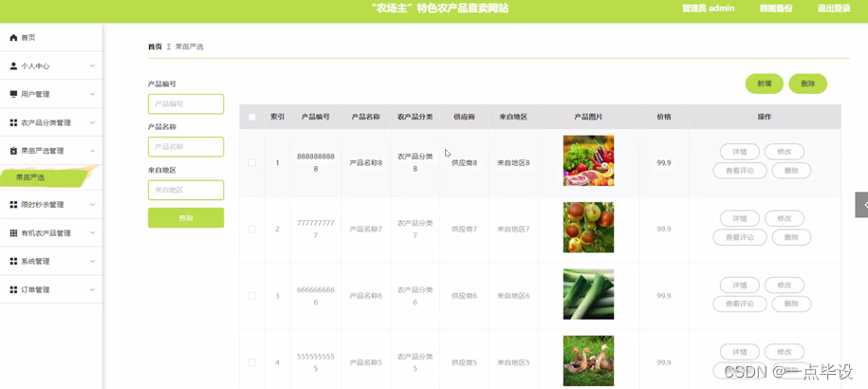868x389 pixels.
Task: Click the 查询 search button
Action: (186, 218)
